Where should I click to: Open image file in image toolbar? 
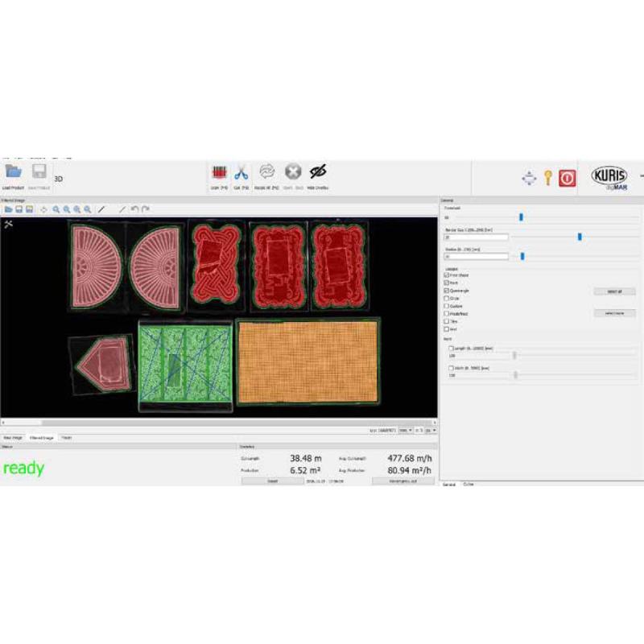click(8, 209)
